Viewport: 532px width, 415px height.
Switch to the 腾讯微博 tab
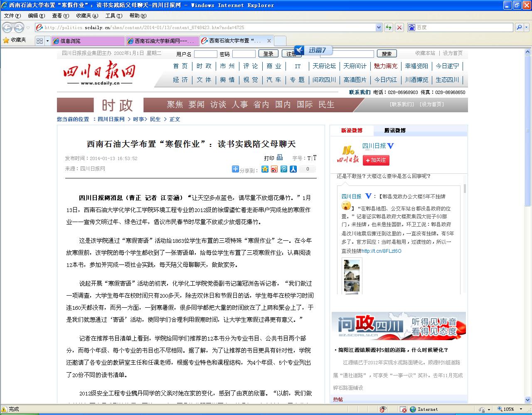[x=394, y=131]
